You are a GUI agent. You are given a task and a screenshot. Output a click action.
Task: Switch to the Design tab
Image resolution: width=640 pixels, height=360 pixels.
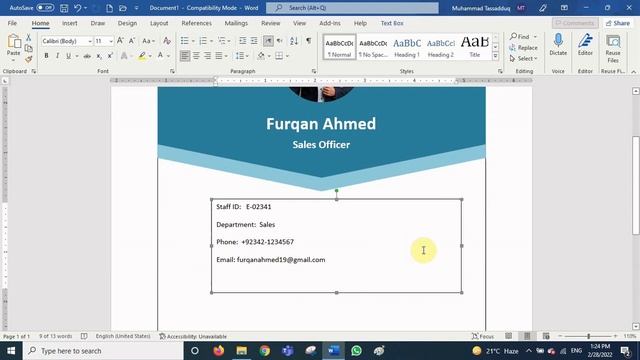(x=127, y=23)
